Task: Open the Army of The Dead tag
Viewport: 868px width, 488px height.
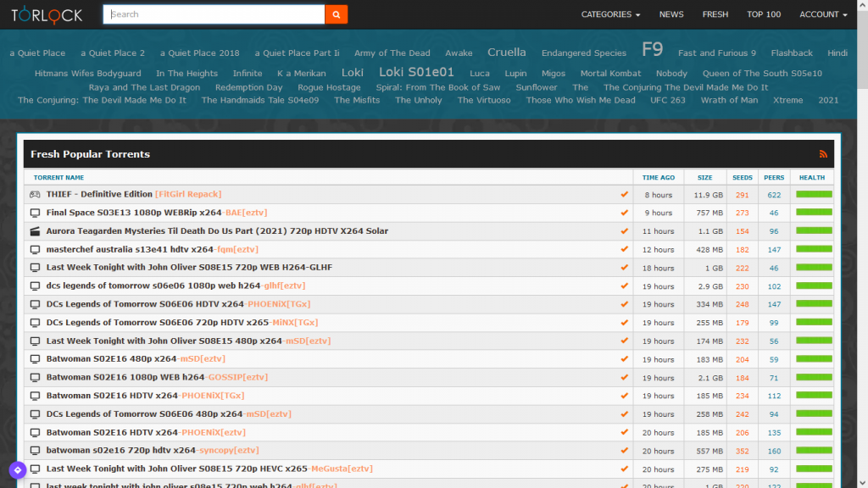Action: (392, 53)
